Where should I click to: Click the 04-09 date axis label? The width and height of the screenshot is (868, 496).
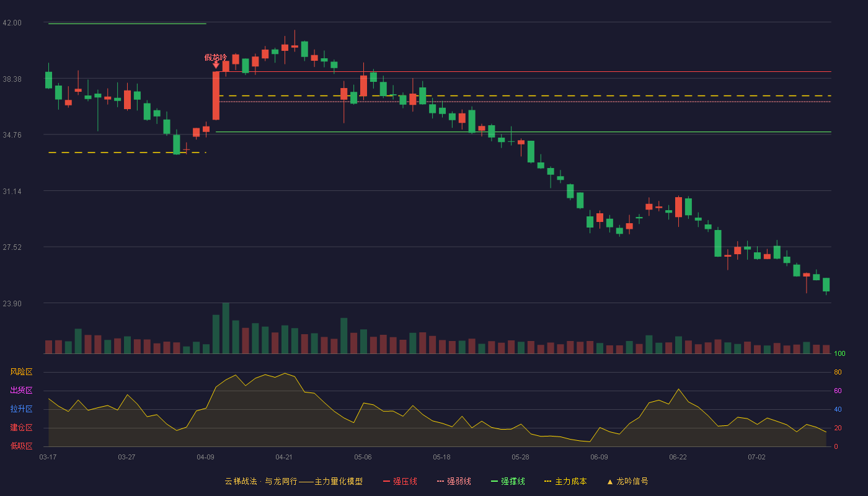pyautogui.click(x=205, y=457)
